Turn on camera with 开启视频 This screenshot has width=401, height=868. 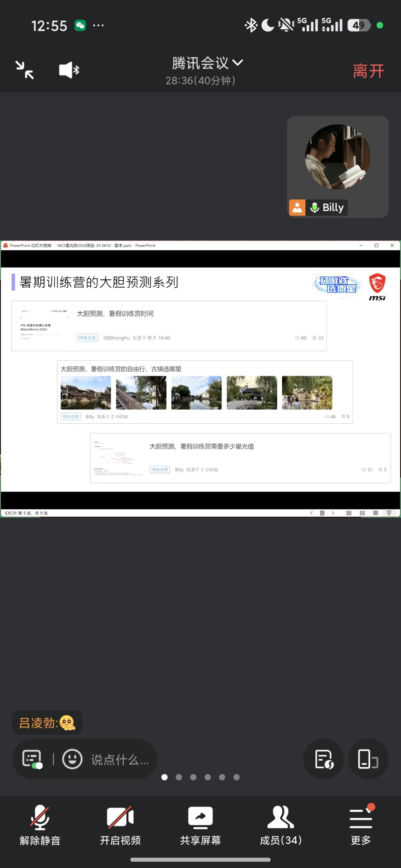(x=120, y=826)
